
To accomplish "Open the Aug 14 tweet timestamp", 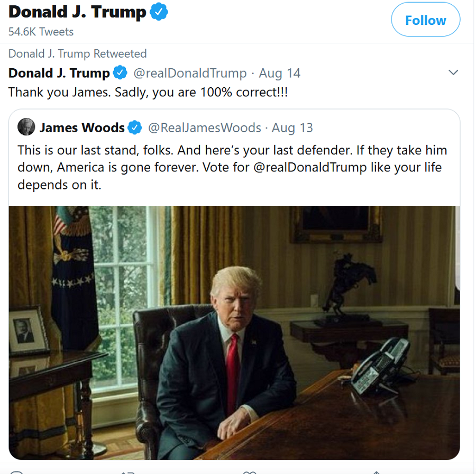I will 279,73.
